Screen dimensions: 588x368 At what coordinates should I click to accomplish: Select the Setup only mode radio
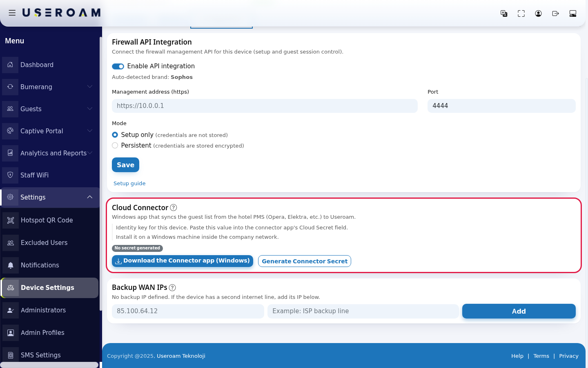click(x=115, y=135)
